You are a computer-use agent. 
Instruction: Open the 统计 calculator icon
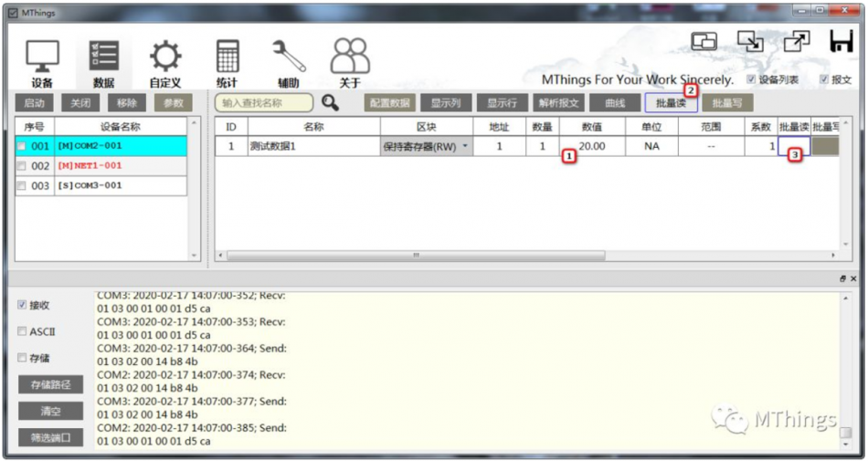227,57
